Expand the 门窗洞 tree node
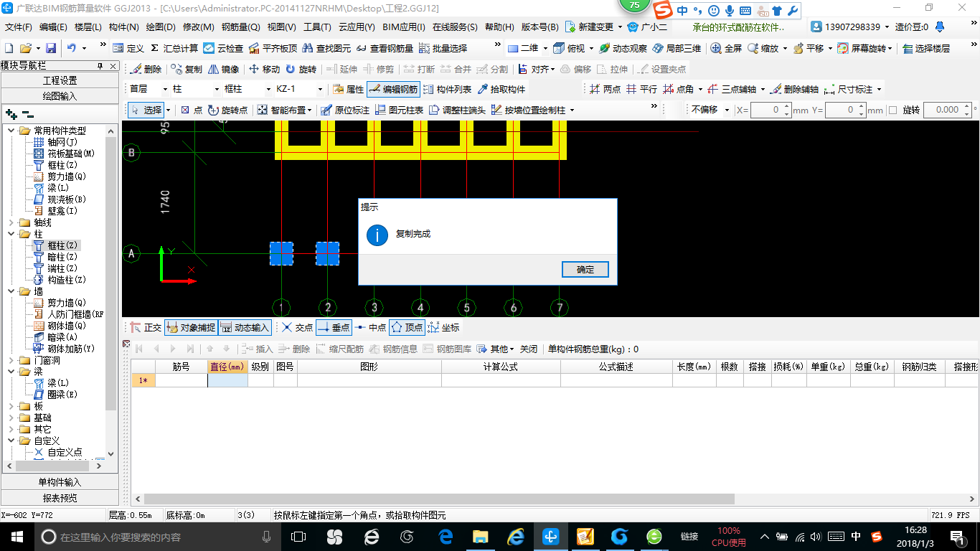 [x=10, y=360]
